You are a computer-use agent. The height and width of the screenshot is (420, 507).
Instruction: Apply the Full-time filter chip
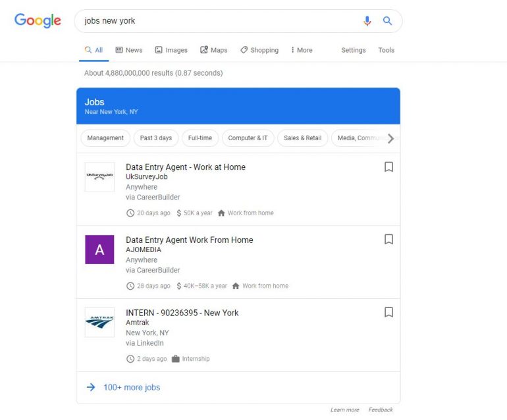click(x=200, y=138)
